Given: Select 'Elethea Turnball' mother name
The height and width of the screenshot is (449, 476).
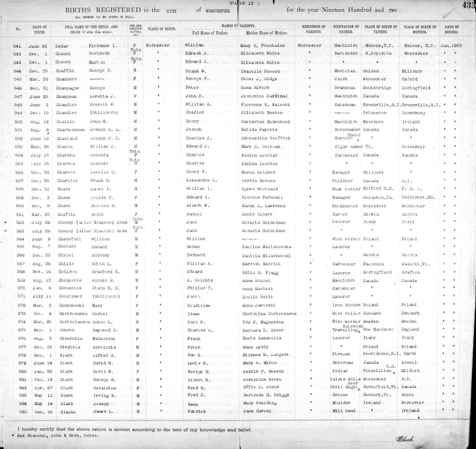Looking at the screenshot, I should point(262,197).
